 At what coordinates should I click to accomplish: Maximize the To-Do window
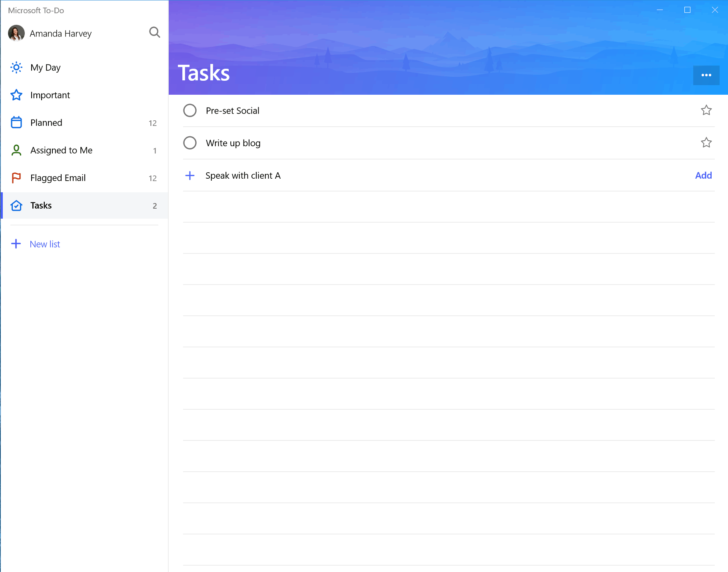(x=687, y=10)
